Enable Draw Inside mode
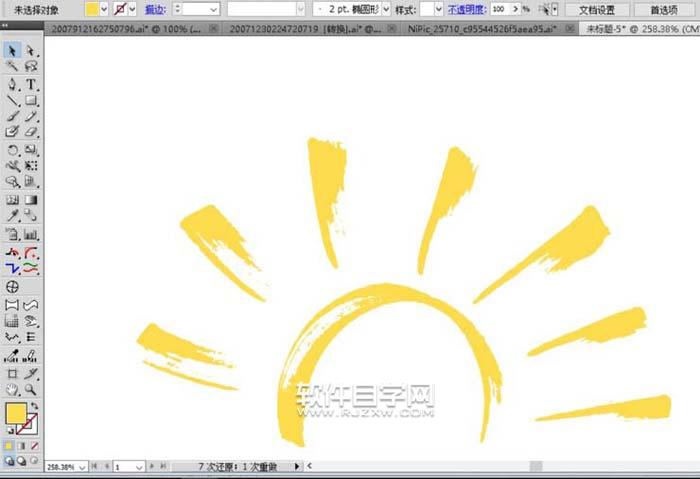 (34, 461)
